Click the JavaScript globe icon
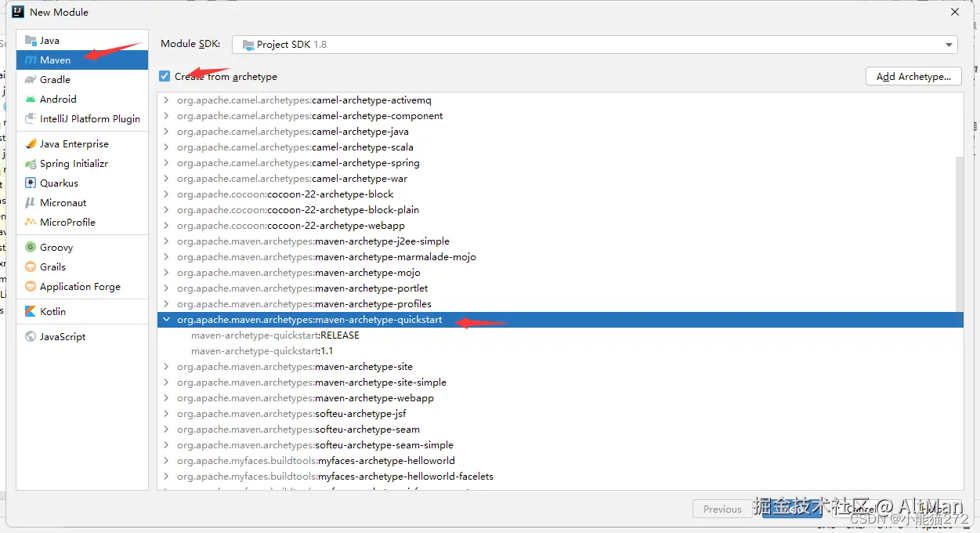 click(x=31, y=337)
